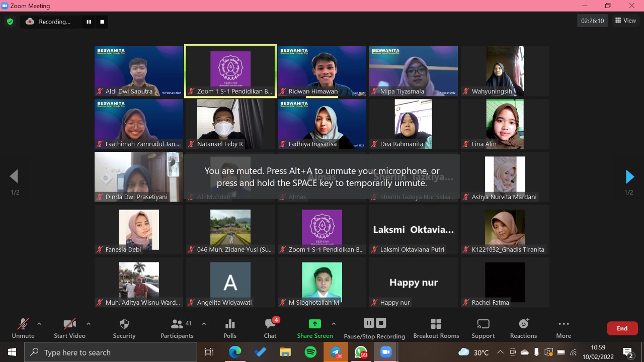Unmute the microphone

pos(23,328)
